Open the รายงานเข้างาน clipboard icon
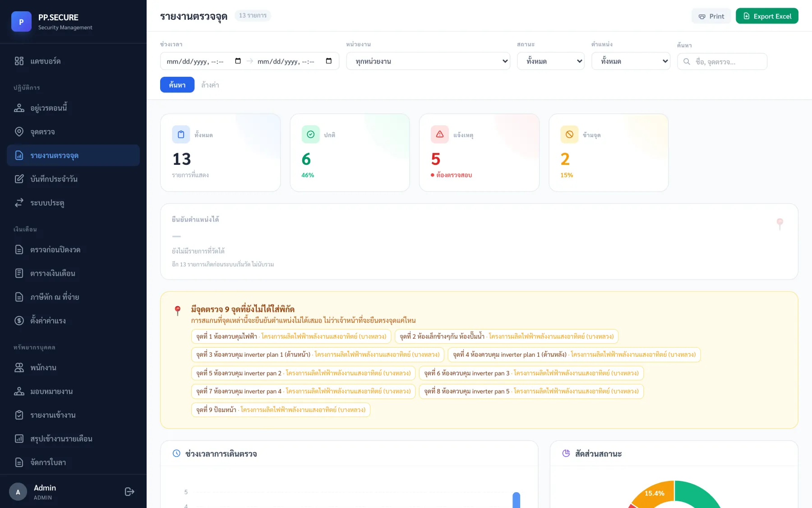 19,415
